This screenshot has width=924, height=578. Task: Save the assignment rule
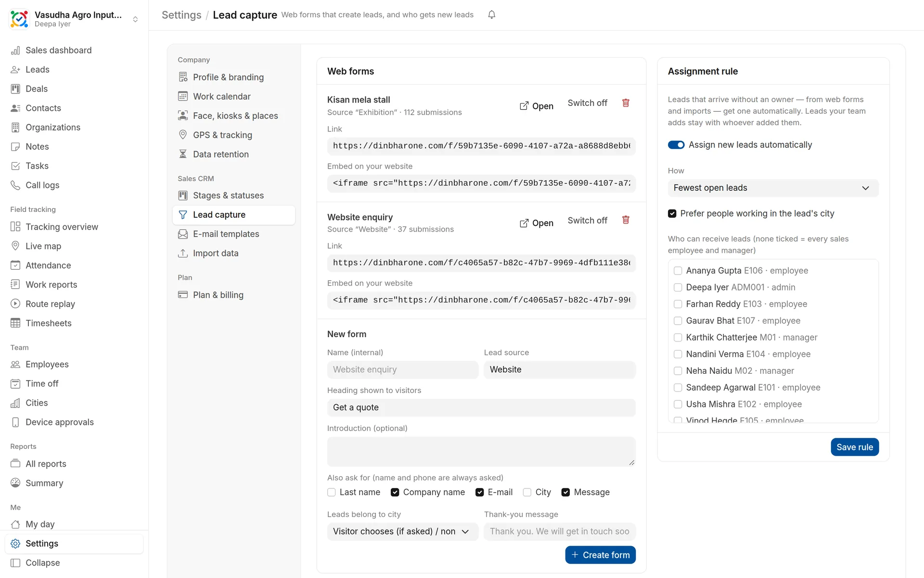[x=855, y=447]
